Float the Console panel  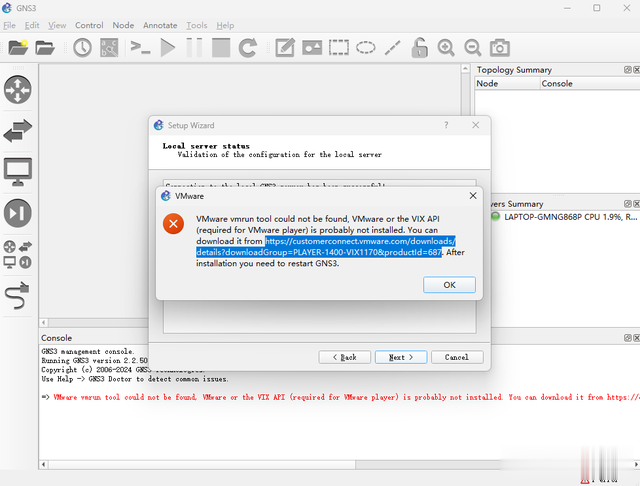coord(628,338)
